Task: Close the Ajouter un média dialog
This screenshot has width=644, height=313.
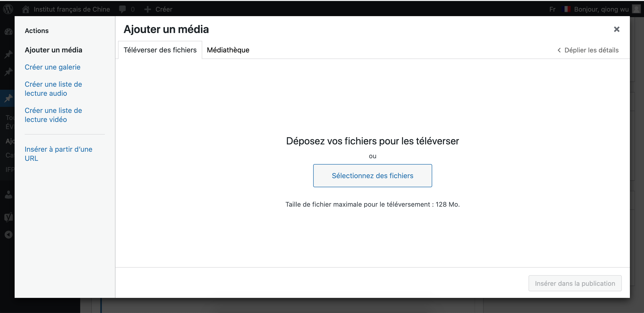Action: pos(617,29)
